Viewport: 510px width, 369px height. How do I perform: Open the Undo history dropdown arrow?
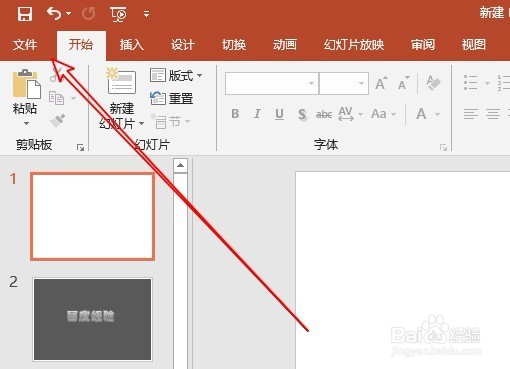(x=68, y=14)
